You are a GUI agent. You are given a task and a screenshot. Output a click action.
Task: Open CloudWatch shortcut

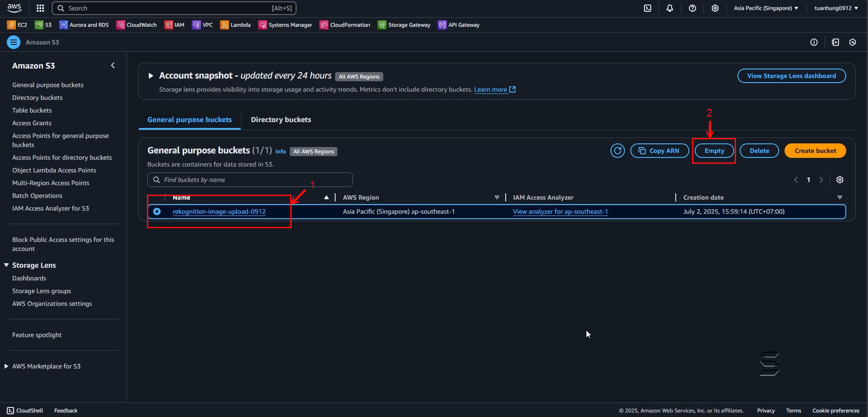click(137, 25)
